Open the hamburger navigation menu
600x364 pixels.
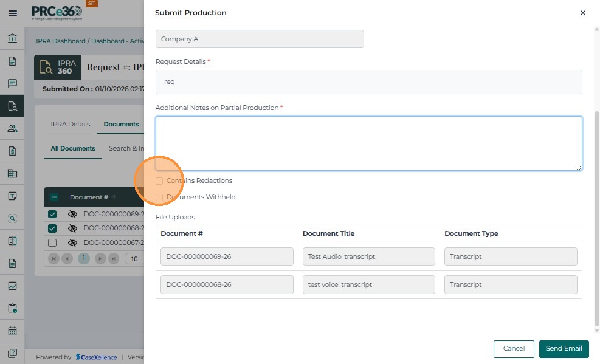[12, 13]
